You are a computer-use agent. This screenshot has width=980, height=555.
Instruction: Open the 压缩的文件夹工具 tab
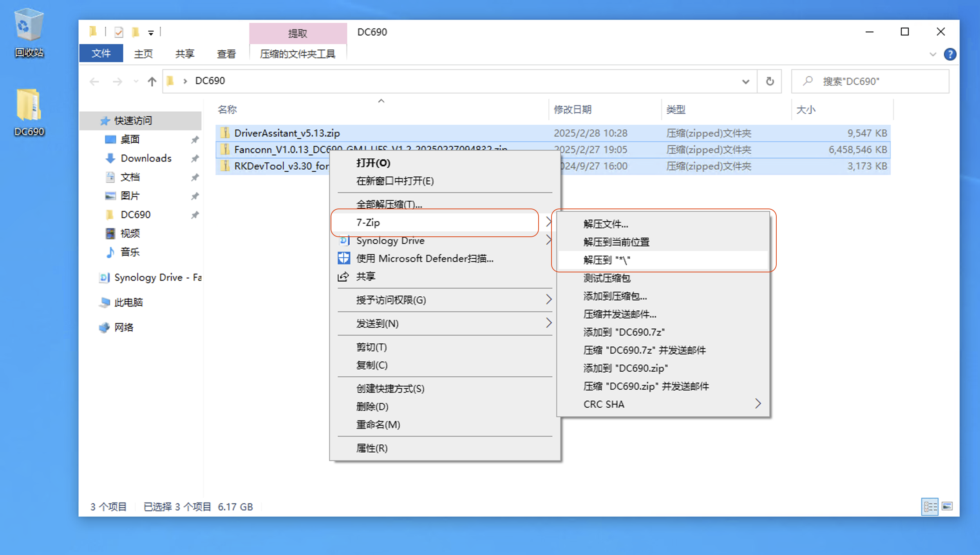click(298, 53)
